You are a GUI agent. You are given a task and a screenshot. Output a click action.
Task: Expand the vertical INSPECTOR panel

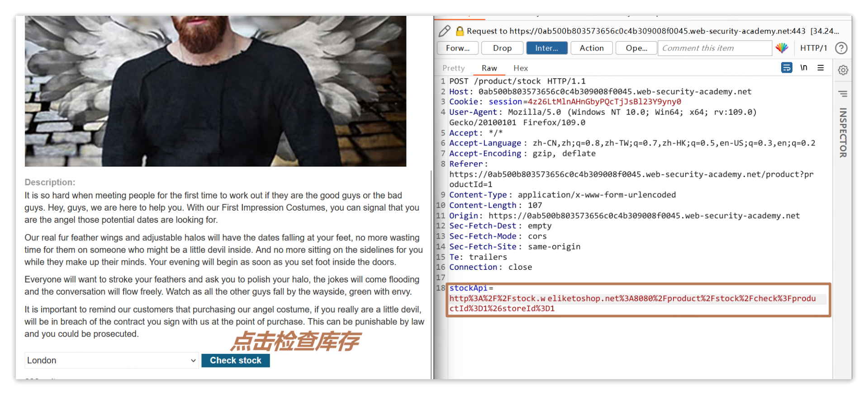843,132
